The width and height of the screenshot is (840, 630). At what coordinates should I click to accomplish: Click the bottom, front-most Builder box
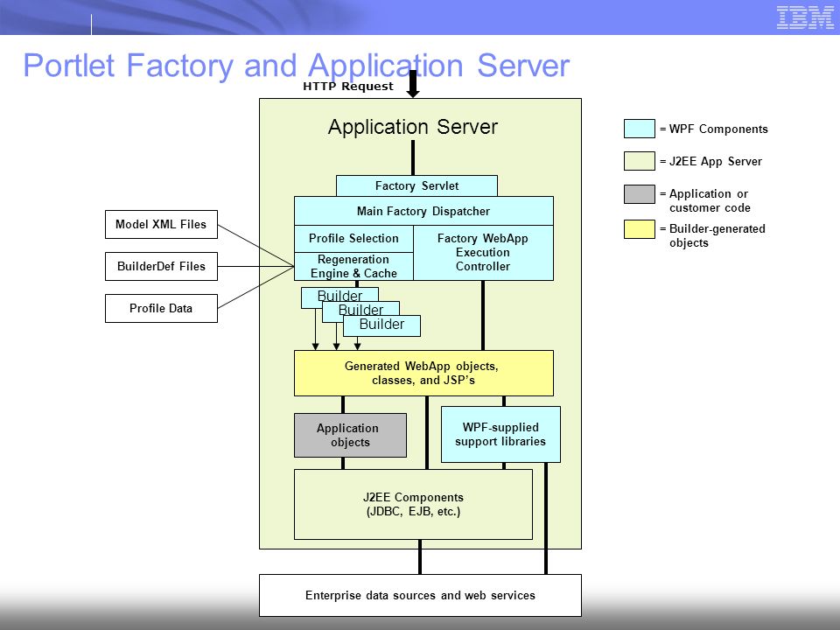(381, 325)
